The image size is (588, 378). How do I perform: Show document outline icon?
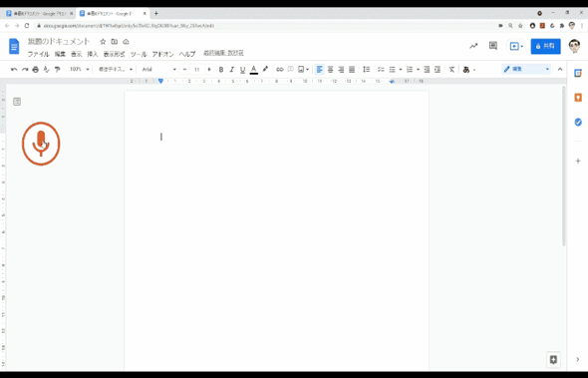17,102
